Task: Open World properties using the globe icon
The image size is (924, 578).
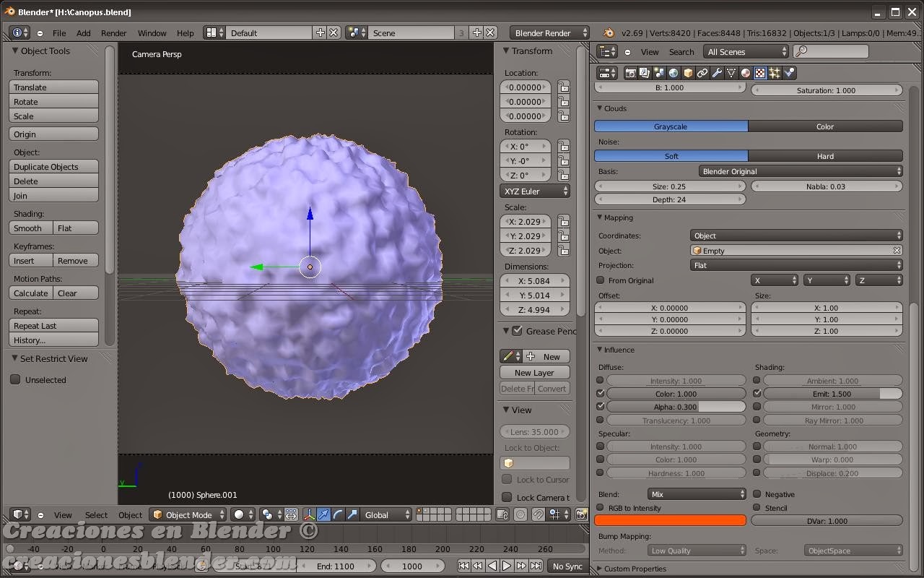Action: pyautogui.click(x=673, y=72)
